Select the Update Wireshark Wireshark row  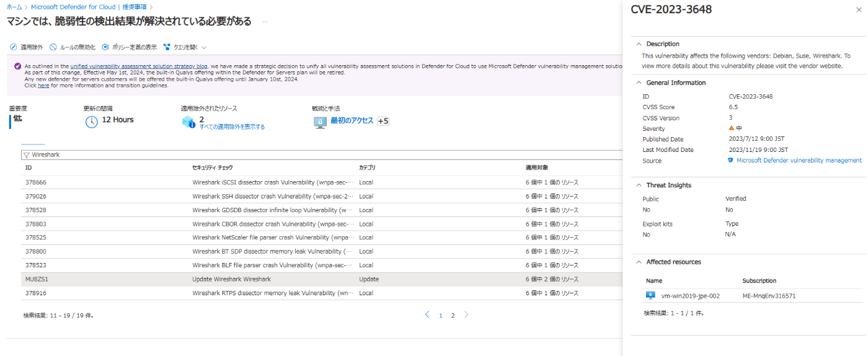pos(321,279)
